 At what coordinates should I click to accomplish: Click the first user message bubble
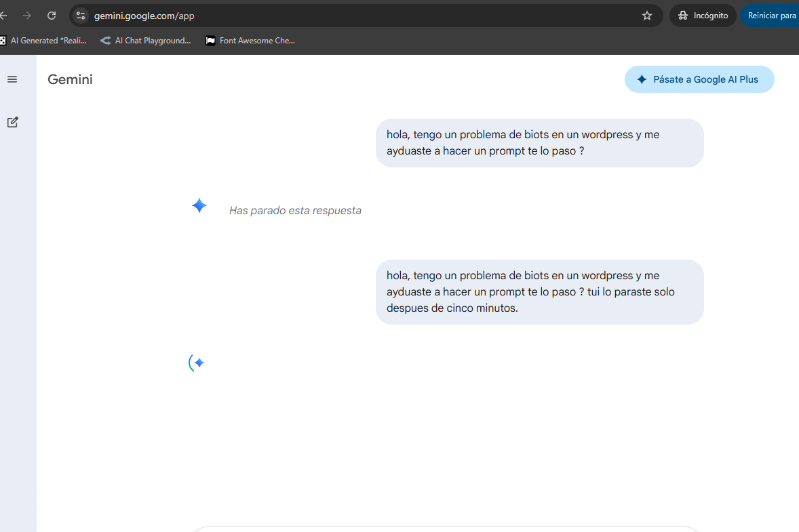540,143
